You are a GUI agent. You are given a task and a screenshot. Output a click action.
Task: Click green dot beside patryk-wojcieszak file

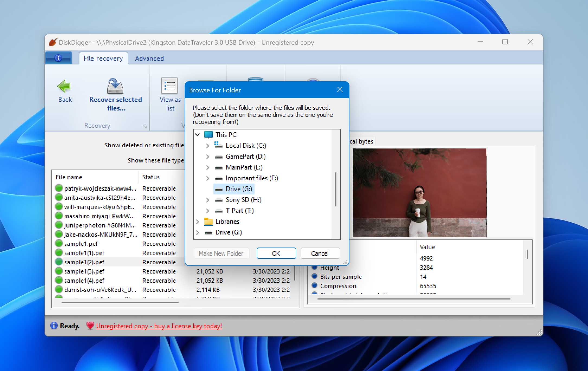coord(59,188)
